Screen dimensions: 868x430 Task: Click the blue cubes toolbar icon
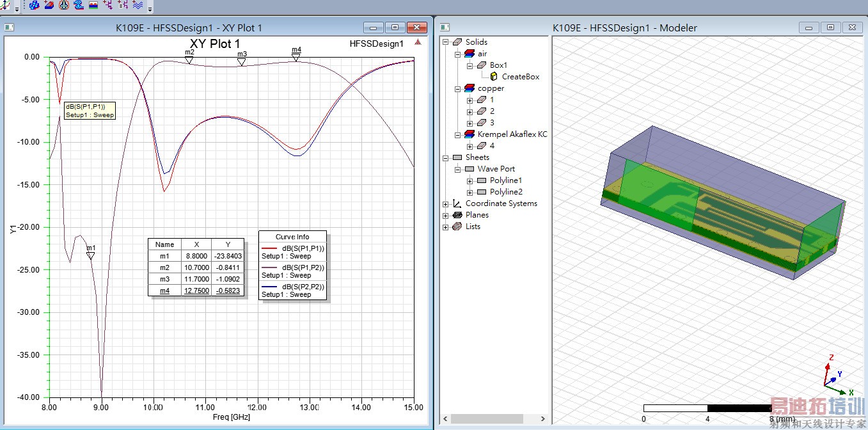[33, 5]
